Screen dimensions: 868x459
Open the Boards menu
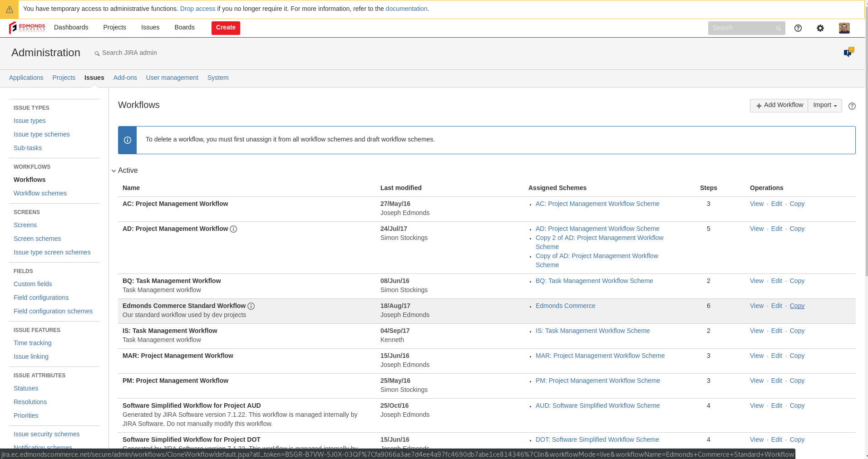click(x=185, y=27)
